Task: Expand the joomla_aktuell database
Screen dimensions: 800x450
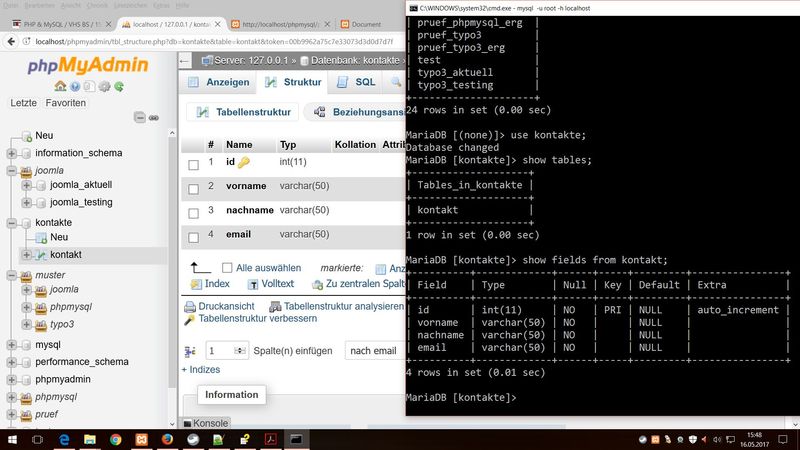Action: click(26, 185)
